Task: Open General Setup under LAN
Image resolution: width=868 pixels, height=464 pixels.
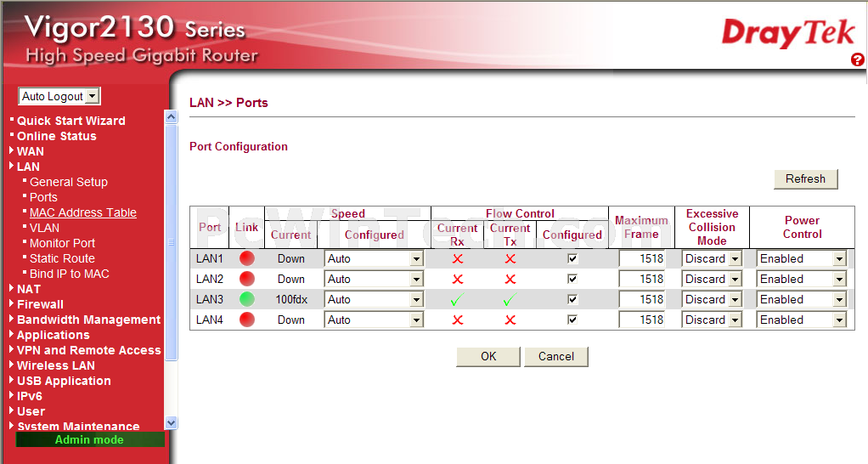Action: pos(69,182)
